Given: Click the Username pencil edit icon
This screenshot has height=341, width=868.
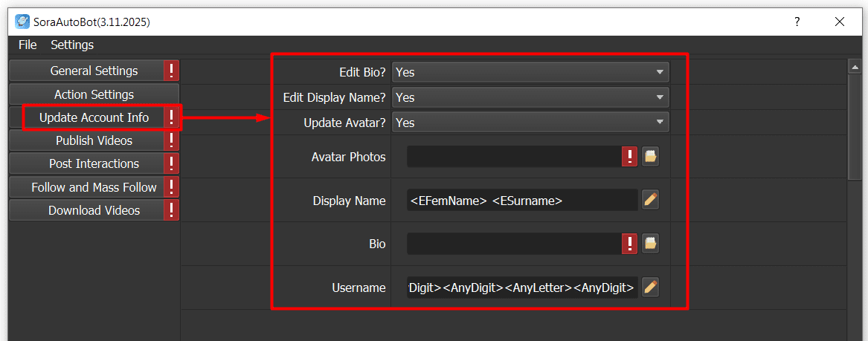Looking at the screenshot, I should [651, 287].
